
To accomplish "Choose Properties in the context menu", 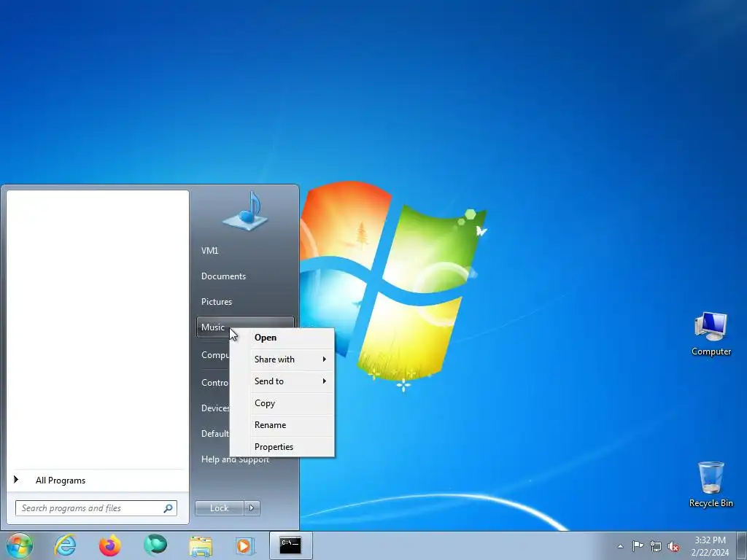I will pyautogui.click(x=282, y=447).
